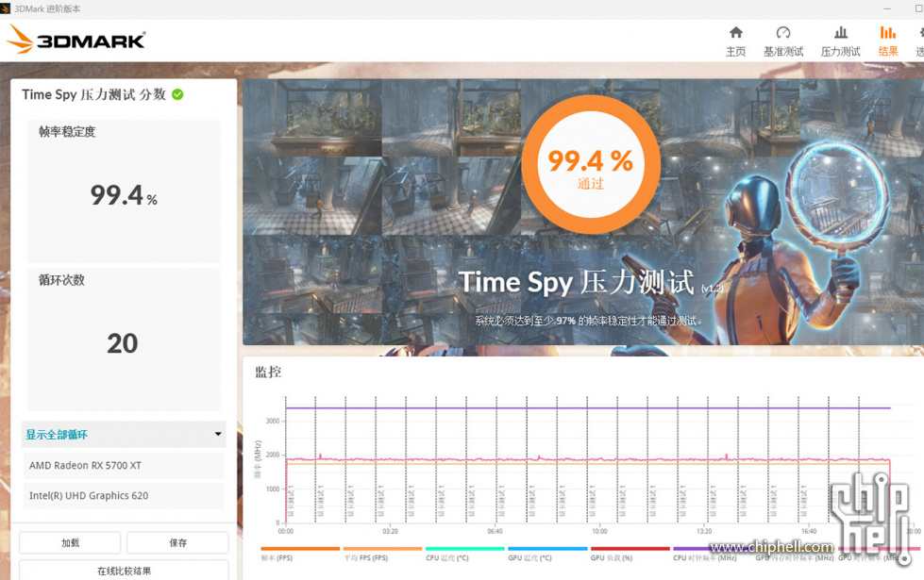
Task: Click the pink GPU clock line on chart
Action: [589, 459]
